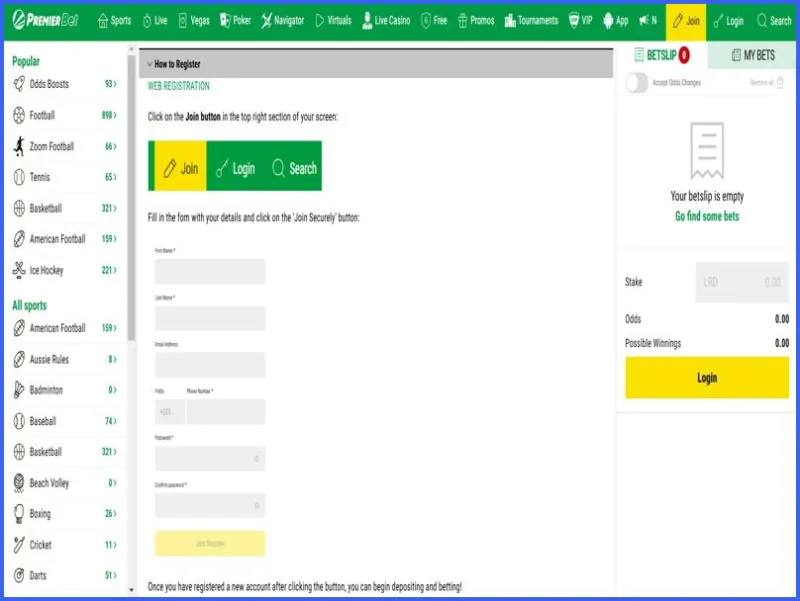Viewport: 800px width, 601px height.
Task: Expand the Aussie Rules chevron
Action: tap(115, 359)
